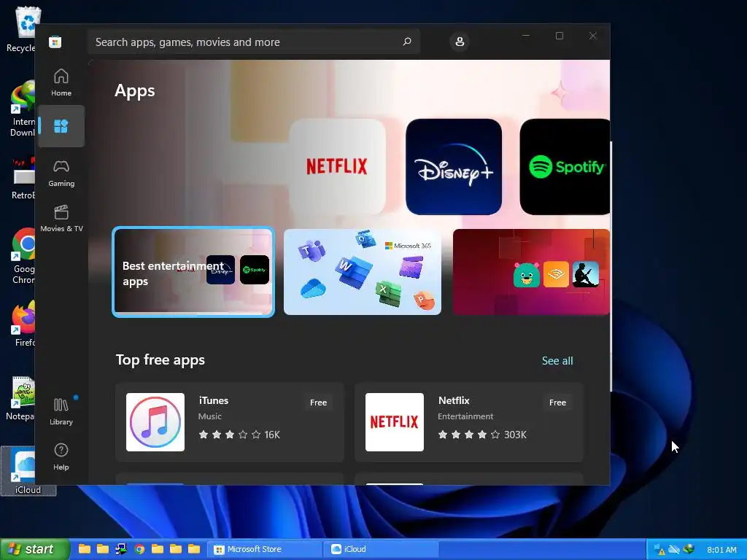Select the Google Chrome desktop icon
The width and height of the screenshot is (747, 560).
(21, 256)
